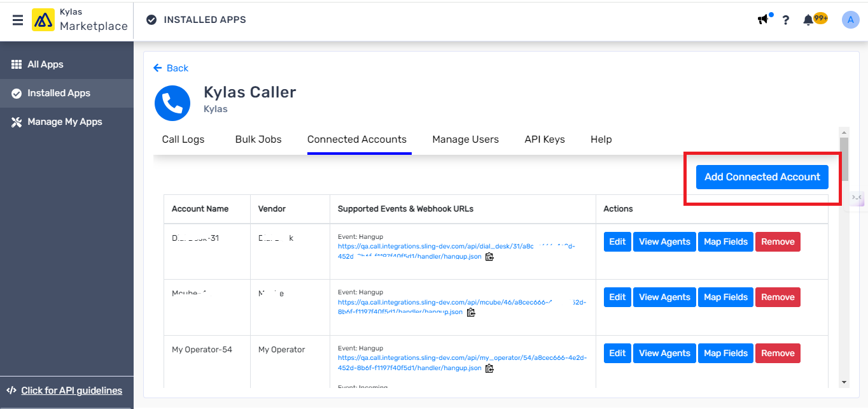Click the Kylas Caller phone icon
868x409 pixels.
[172, 103]
